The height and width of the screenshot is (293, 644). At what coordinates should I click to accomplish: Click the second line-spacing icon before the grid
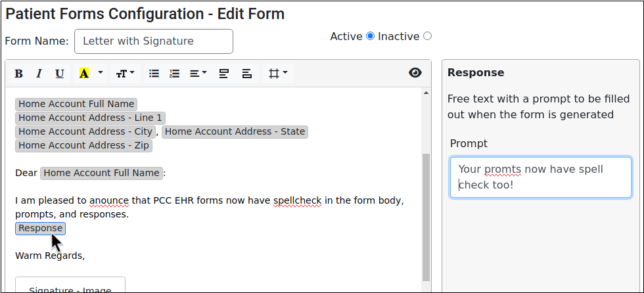(247, 74)
